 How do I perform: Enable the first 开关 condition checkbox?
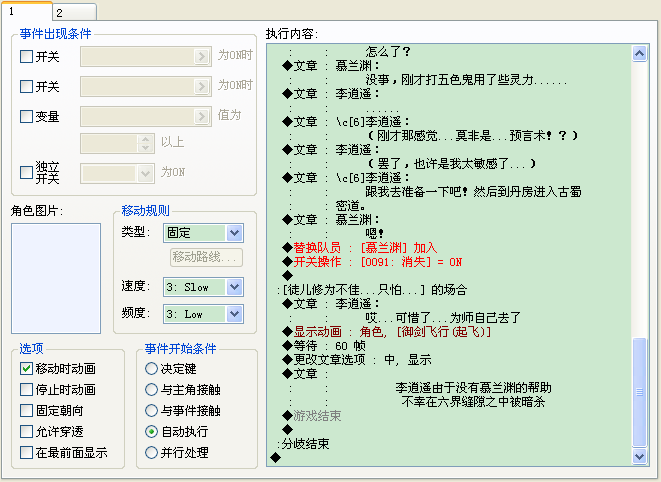coord(26,57)
